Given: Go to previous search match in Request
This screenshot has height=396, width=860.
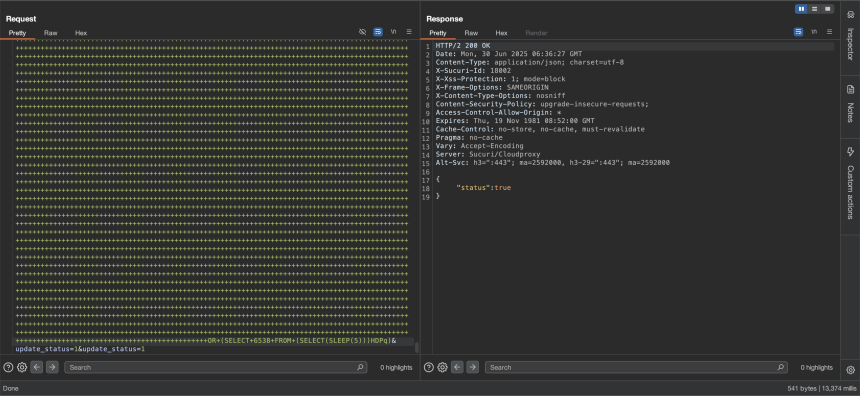Looking at the screenshot, I should [37, 367].
